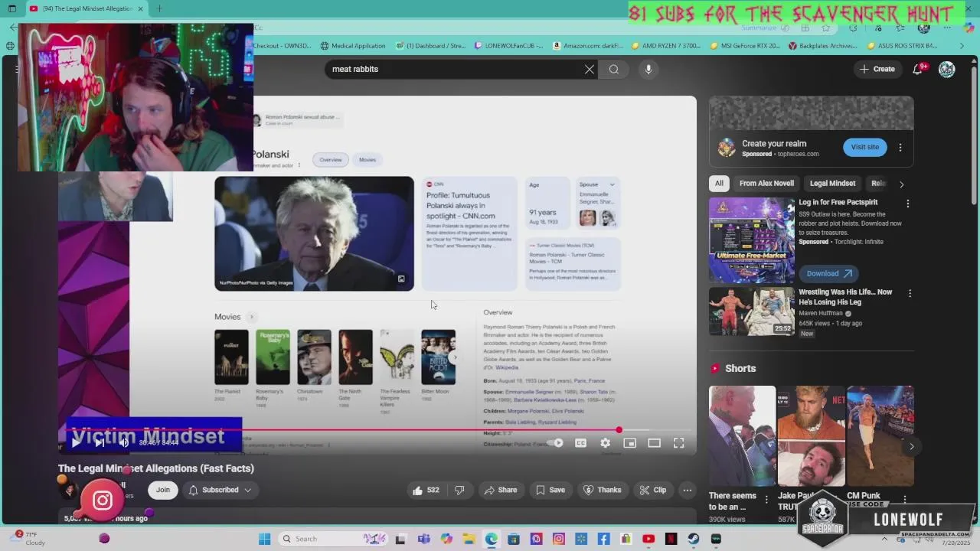Click the red video progress scrubber
980x551 pixels.
tap(619, 430)
